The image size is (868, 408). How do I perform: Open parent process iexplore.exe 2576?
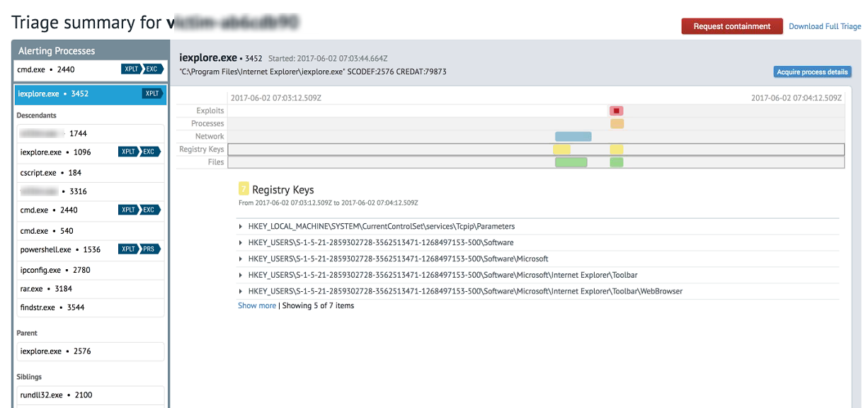point(55,351)
